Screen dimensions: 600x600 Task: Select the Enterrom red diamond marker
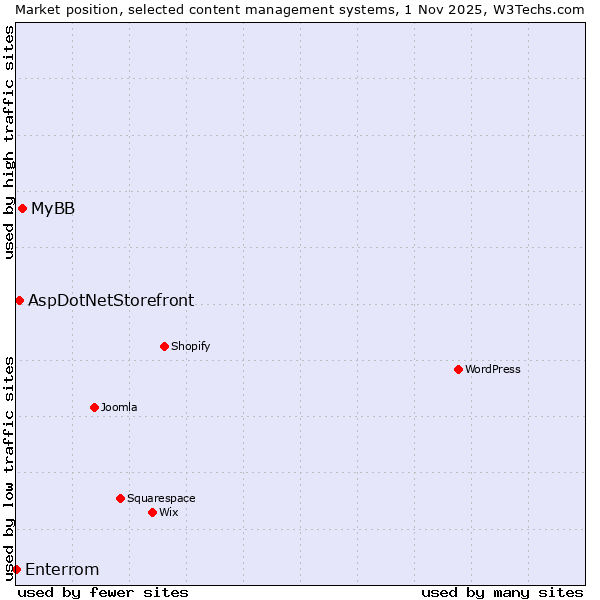(16, 569)
